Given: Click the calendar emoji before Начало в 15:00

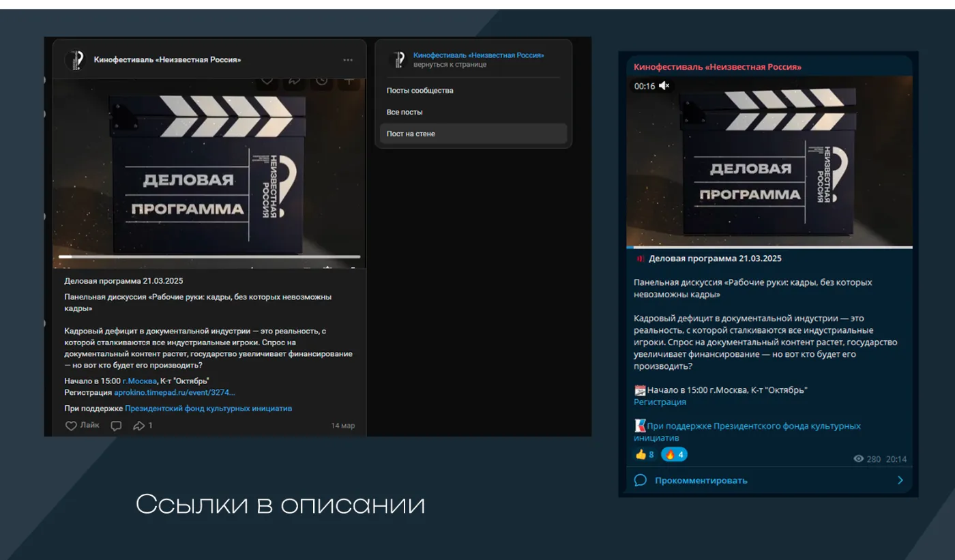Looking at the screenshot, I should tap(640, 390).
